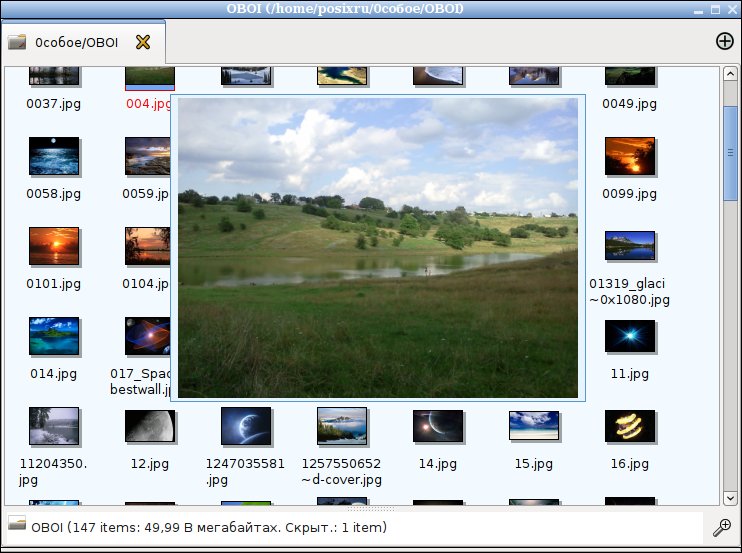Select the 15.jpg beach thumbnail
Screen dimensions: 742x553
coord(534,425)
